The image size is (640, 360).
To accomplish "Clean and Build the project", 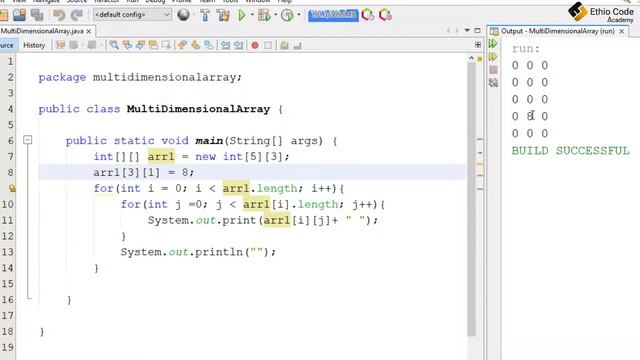I will point(223,16).
